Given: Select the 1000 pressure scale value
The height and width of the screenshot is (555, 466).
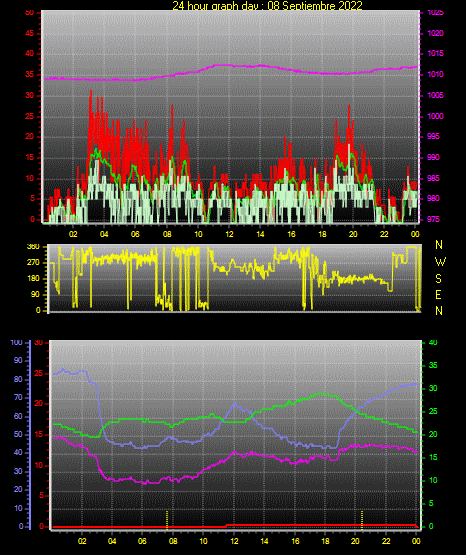Looking at the screenshot, I should 435,116.
